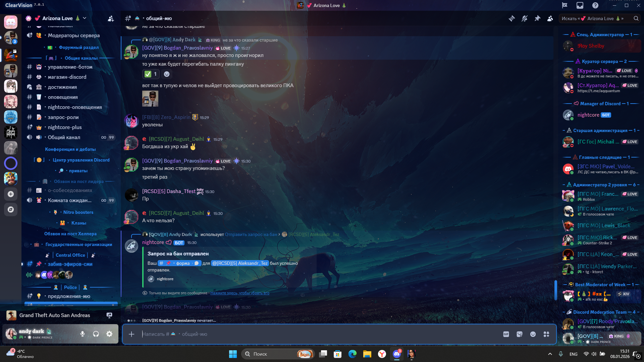Toggle headphones deafen in user panel
Screen dimensions: 644x362
click(x=96, y=334)
